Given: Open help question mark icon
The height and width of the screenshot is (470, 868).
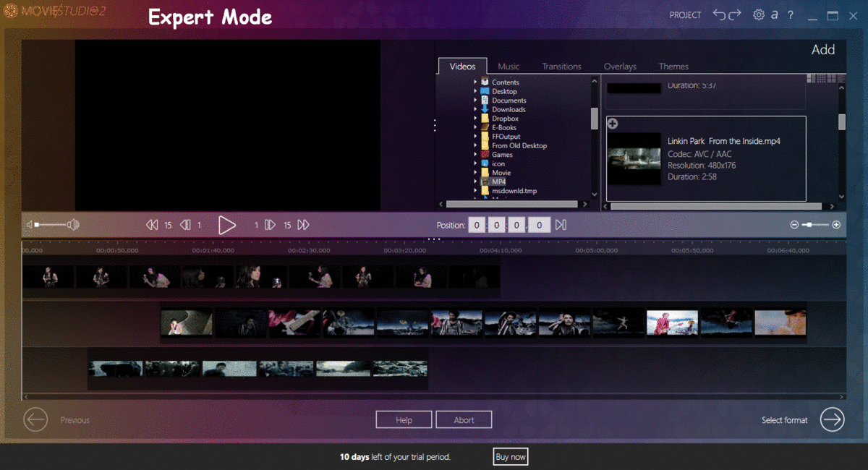Looking at the screenshot, I should point(790,14).
